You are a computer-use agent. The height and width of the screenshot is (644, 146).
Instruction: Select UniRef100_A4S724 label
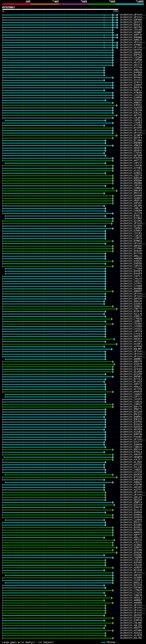pyautogui.click(x=131, y=65)
